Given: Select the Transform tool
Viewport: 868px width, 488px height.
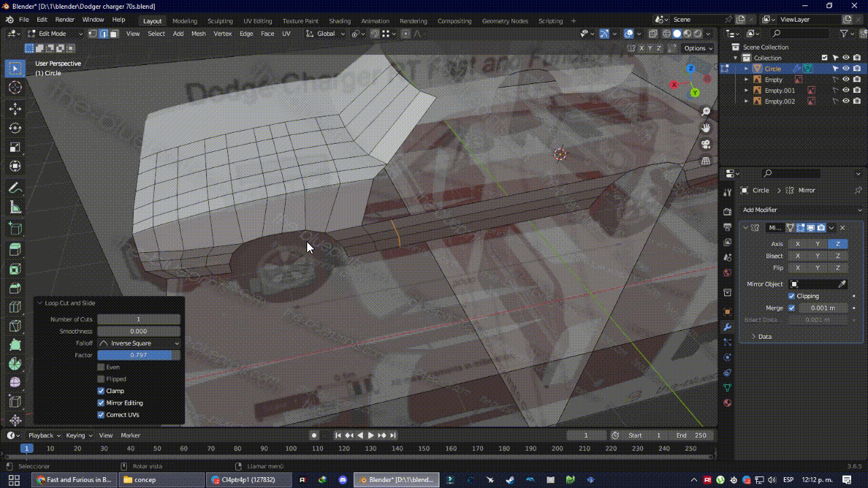Looking at the screenshot, I should pyautogui.click(x=15, y=166).
